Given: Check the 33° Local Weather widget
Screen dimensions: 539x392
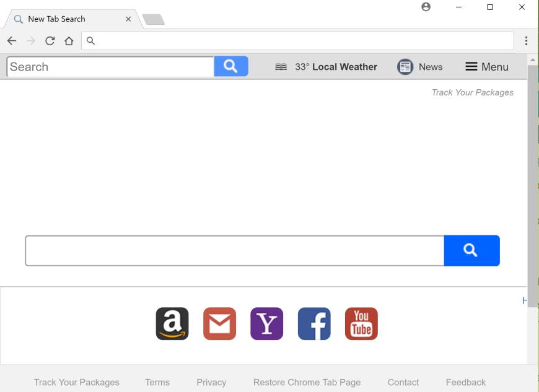Looking at the screenshot, I should click(x=326, y=67).
